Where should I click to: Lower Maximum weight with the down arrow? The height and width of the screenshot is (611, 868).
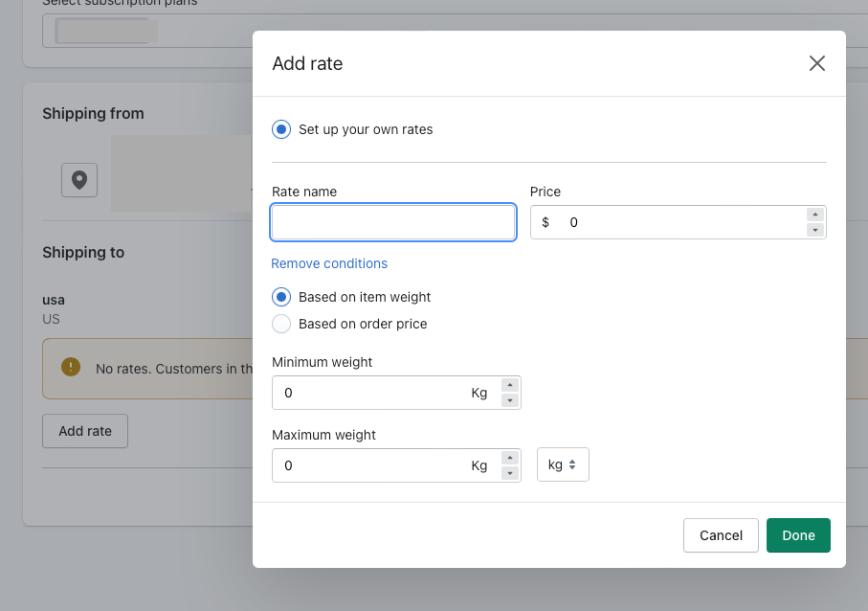tap(510, 473)
